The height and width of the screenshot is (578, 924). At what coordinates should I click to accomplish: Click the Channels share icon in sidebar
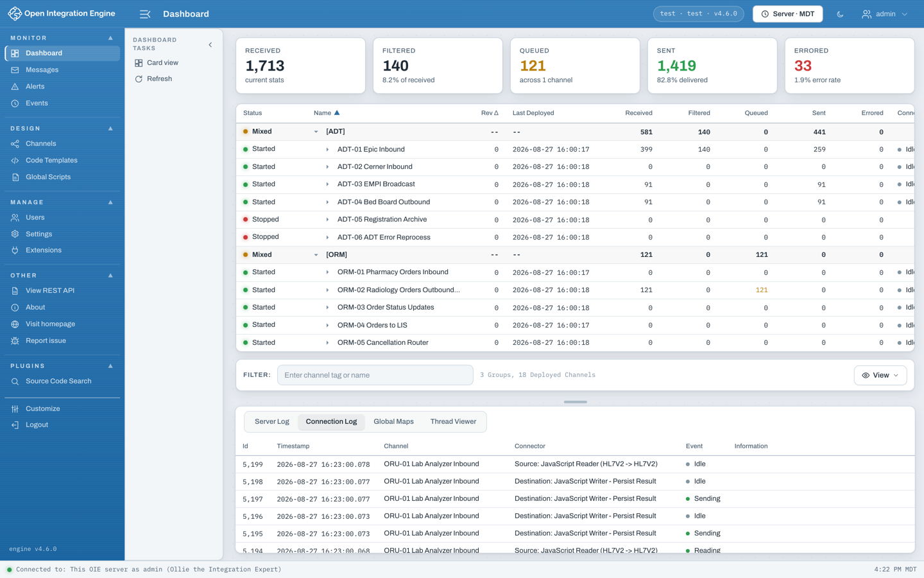coord(15,144)
